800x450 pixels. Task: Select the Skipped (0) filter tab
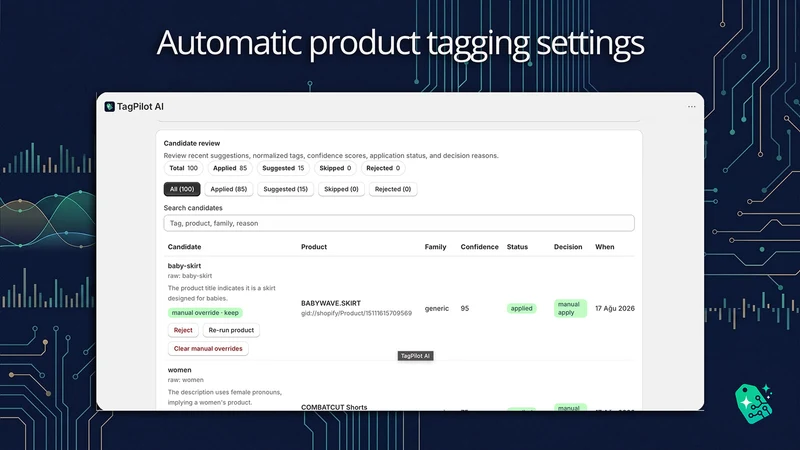[x=341, y=189]
